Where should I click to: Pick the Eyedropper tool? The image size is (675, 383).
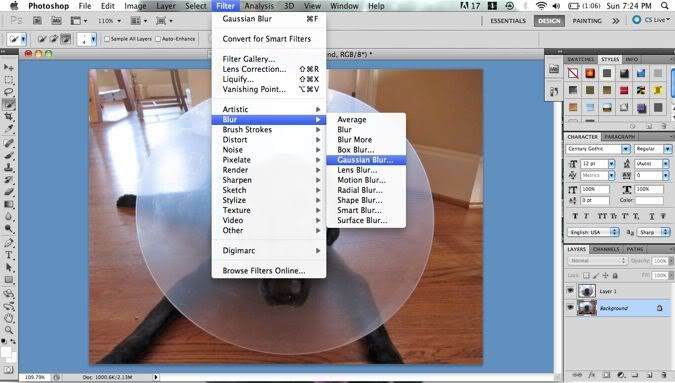coord(9,128)
